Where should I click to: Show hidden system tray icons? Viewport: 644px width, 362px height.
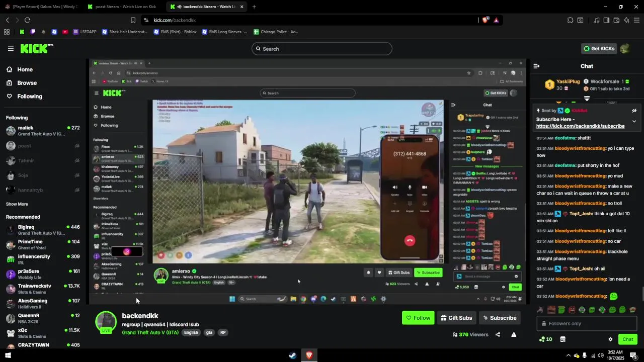[x=569, y=355]
